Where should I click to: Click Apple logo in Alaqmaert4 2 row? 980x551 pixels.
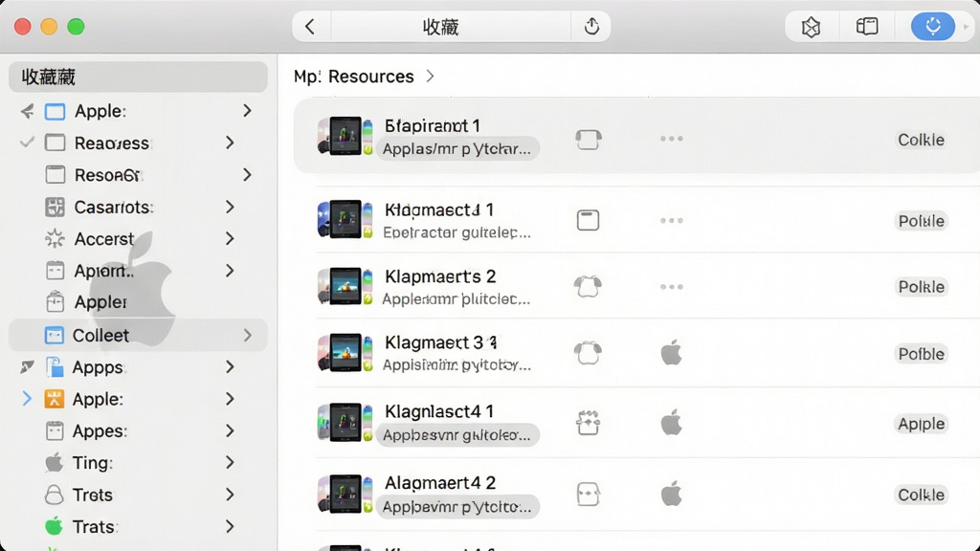(671, 494)
